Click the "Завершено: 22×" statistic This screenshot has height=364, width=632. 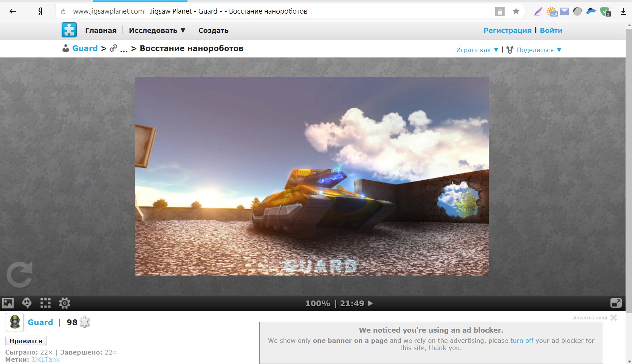(x=88, y=352)
